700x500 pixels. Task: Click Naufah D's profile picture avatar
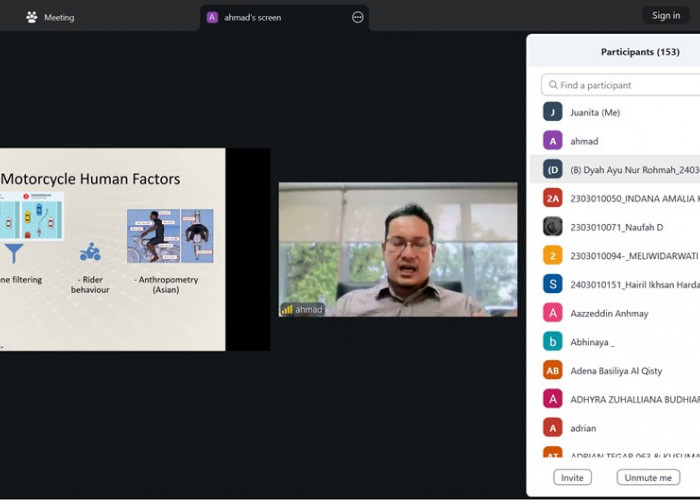(x=553, y=227)
